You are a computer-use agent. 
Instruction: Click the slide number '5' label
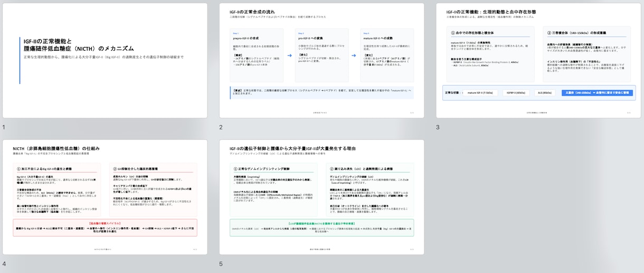point(221,264)
